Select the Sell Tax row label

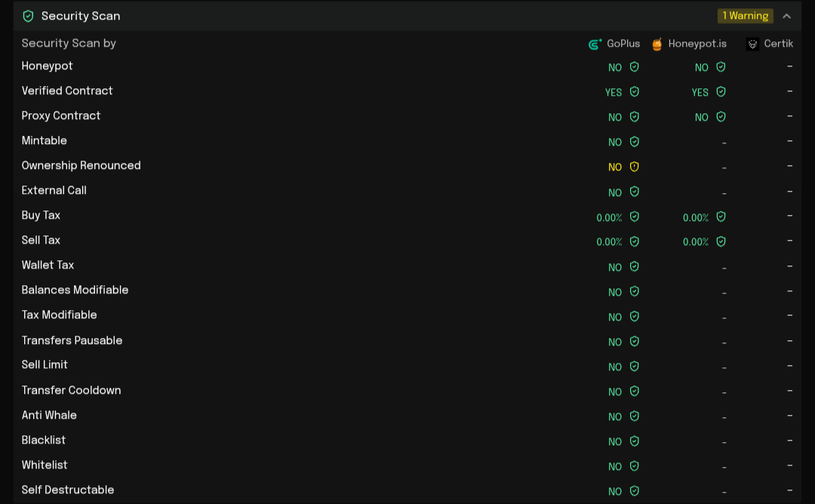[41, 240]
